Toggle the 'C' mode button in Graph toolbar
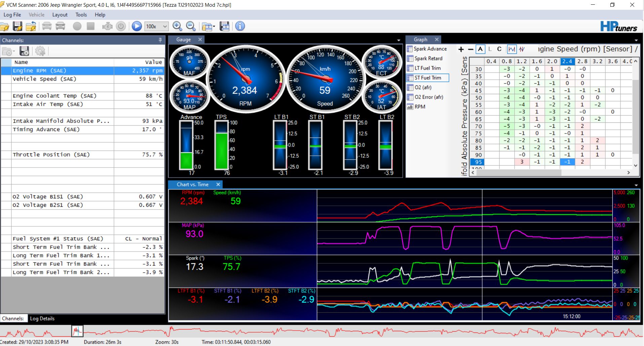The width and height of the screenshot is (644, 346). point(499,49)
